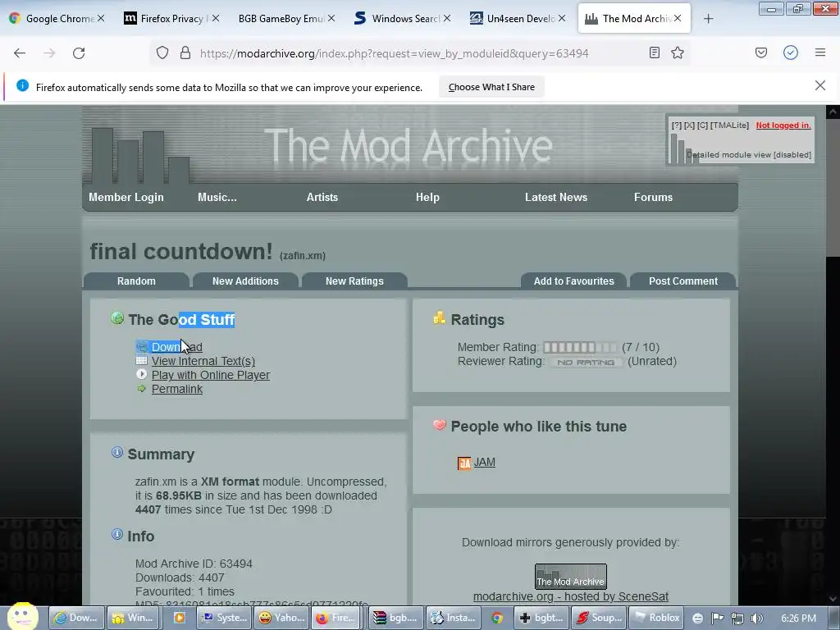Click the green arrow icon beside Permalink

(141, 388)
